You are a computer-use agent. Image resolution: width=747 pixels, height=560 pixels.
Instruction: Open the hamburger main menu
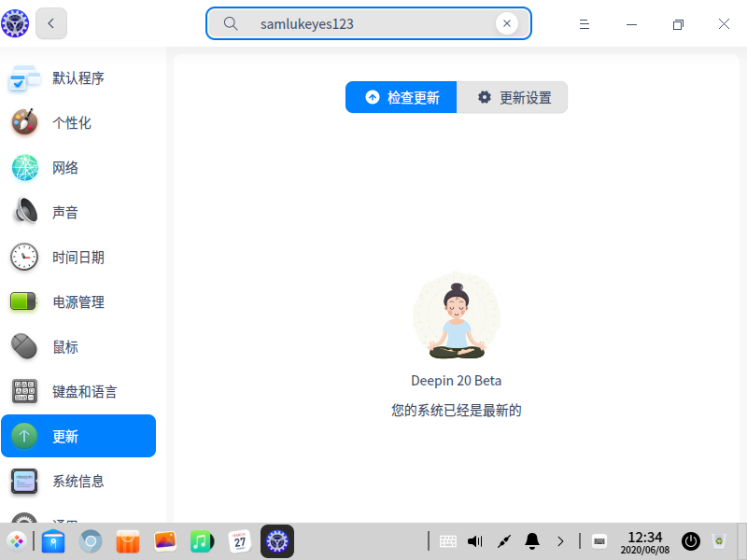585,24
